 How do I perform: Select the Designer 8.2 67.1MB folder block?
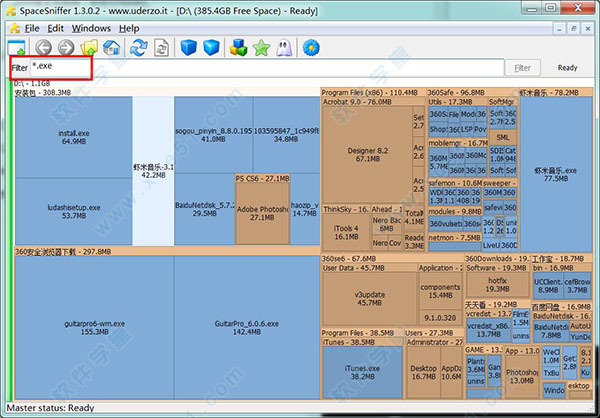pos(368,155)
